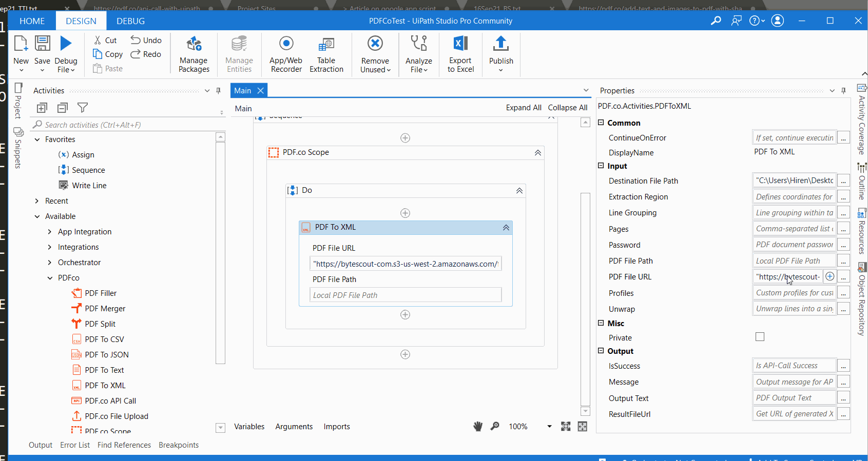Image resolution: width=868 pixels, height=461 pixels.
Task: Redo the last action
Action: 146,54
